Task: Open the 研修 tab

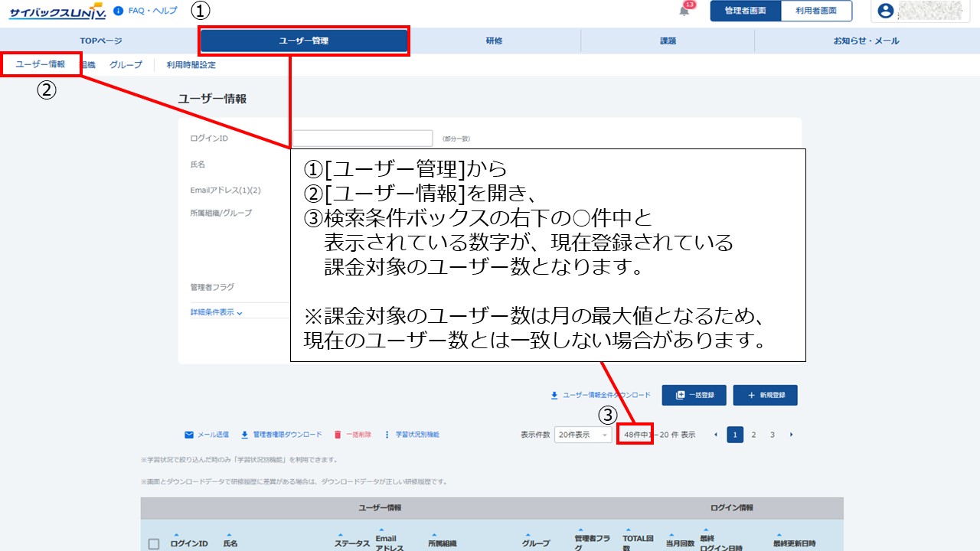Action: tap(494, 41)
